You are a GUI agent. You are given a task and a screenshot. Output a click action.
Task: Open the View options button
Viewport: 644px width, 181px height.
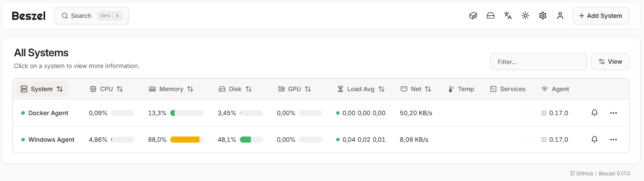[610, 61]
